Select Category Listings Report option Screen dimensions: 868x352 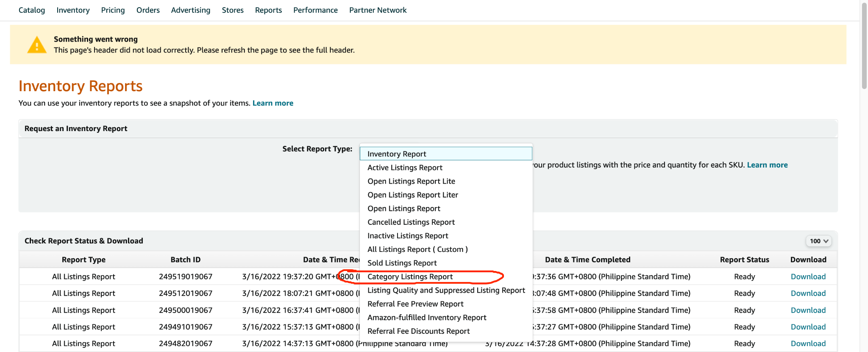click(x=410, y=277)
